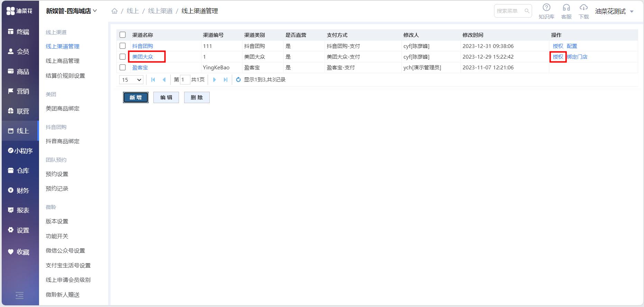Open 线上商品管理 in side menu
This screenshot has height=307, width=644.
(63, 61)
